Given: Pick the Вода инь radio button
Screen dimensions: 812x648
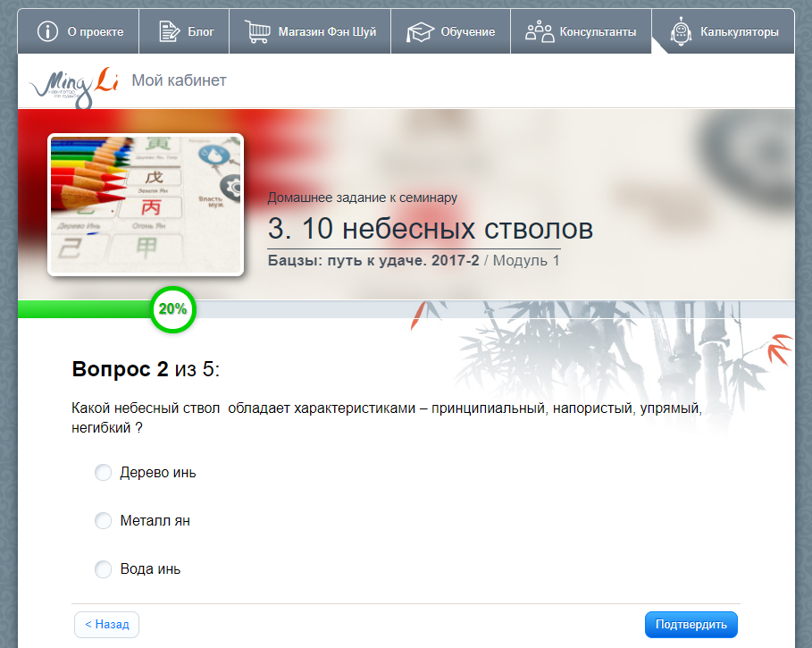Looking at the screenshot, I should click(104, 568).
